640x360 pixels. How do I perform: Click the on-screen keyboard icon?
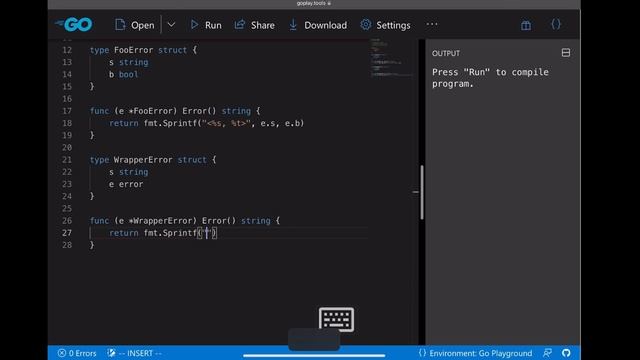pyautogui.click(x=336, y=319)
